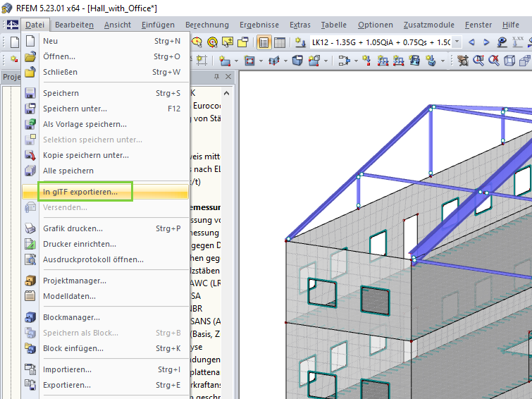Expand the dropdown beside member connection icon
This screenshot has width=532, height=399.
coord(356,61)
